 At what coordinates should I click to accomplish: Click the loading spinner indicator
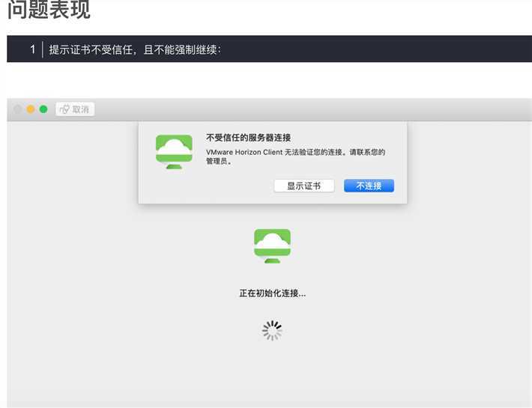(272, 330)
